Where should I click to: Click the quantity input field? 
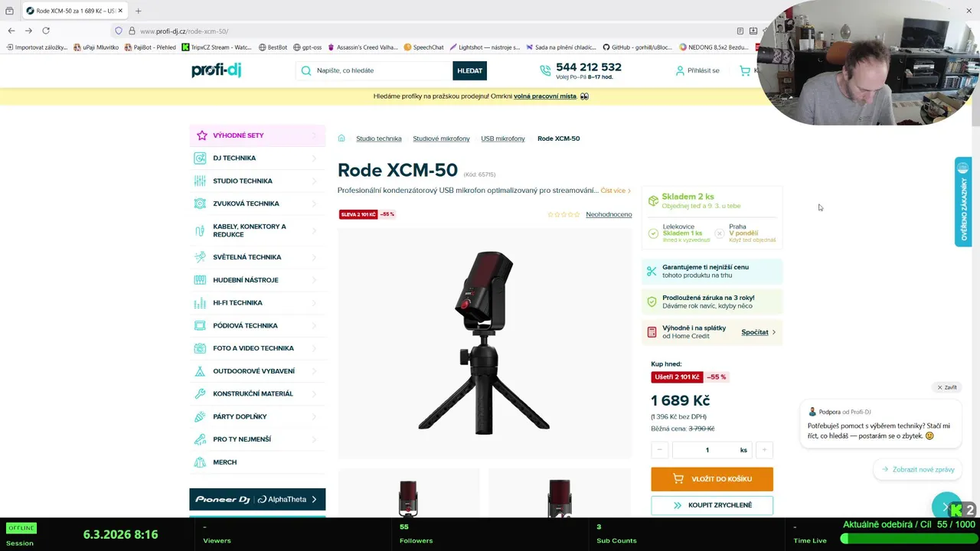(x=712, y=450)
